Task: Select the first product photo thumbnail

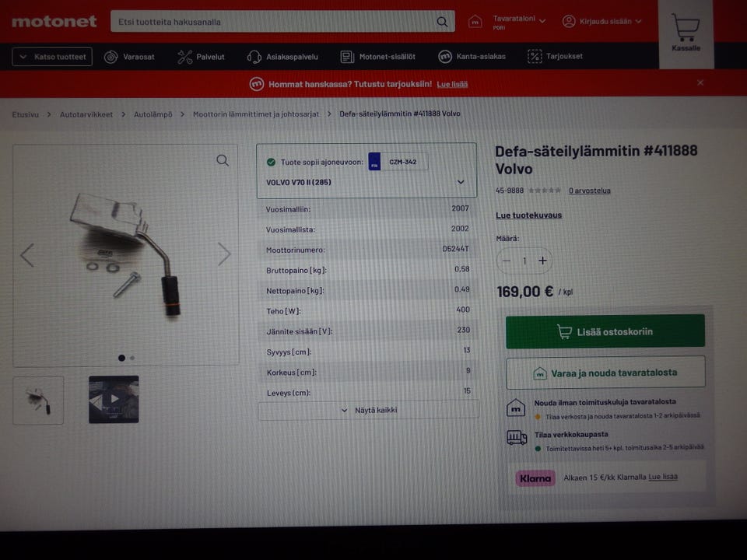Action: (x=38, y=400)
